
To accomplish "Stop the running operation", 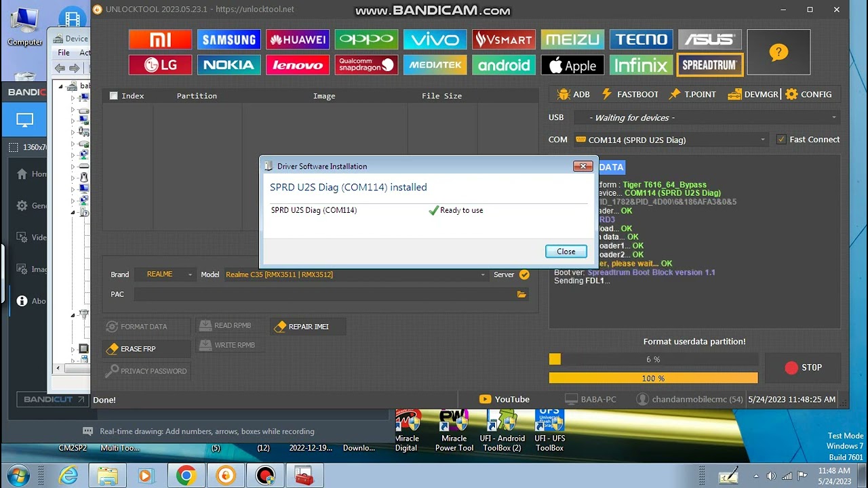I will (x=803, y=368).
